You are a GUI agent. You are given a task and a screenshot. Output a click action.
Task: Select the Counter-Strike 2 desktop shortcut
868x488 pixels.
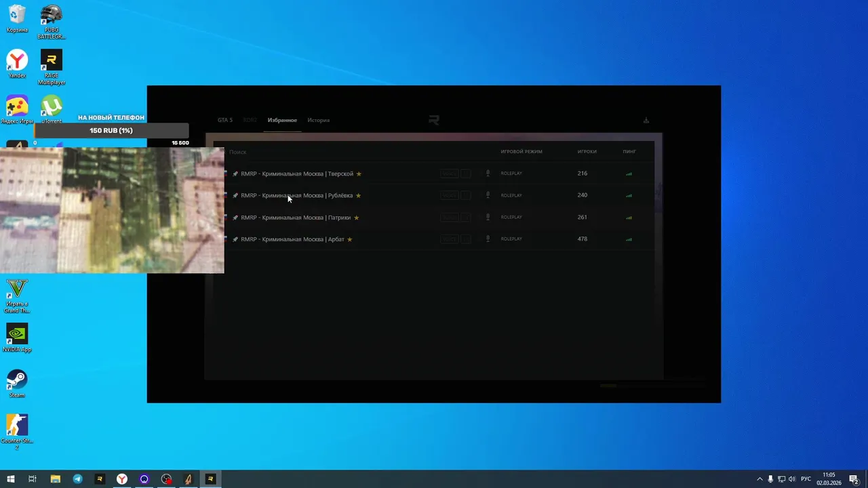coord(17,432)
